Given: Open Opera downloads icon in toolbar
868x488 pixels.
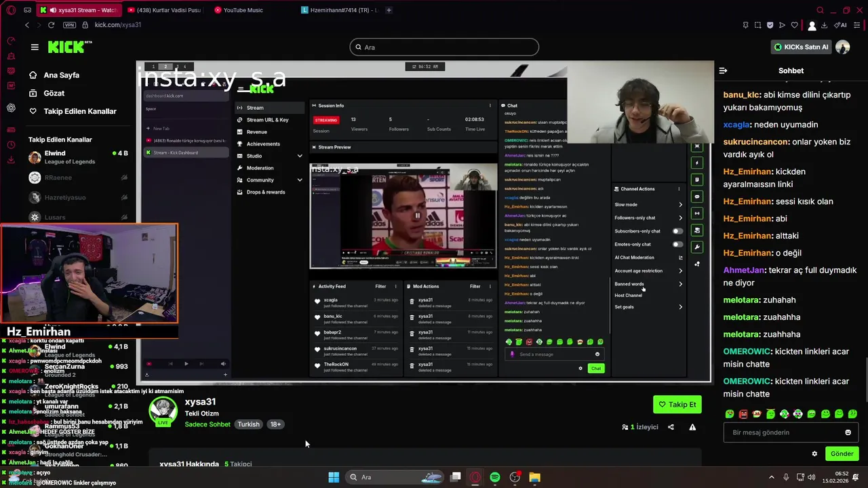Looking at the screenshot, I should [824, 25].
